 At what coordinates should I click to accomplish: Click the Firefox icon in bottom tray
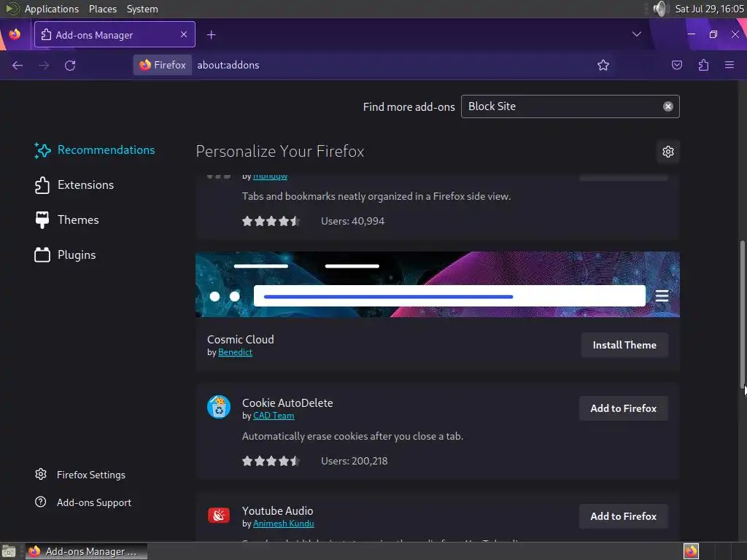691,551
